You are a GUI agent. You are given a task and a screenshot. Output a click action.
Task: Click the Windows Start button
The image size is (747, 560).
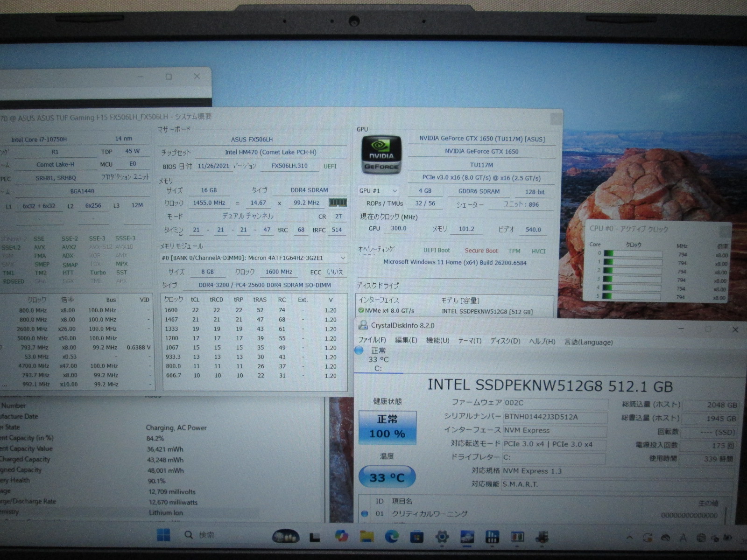click(163, 535)
